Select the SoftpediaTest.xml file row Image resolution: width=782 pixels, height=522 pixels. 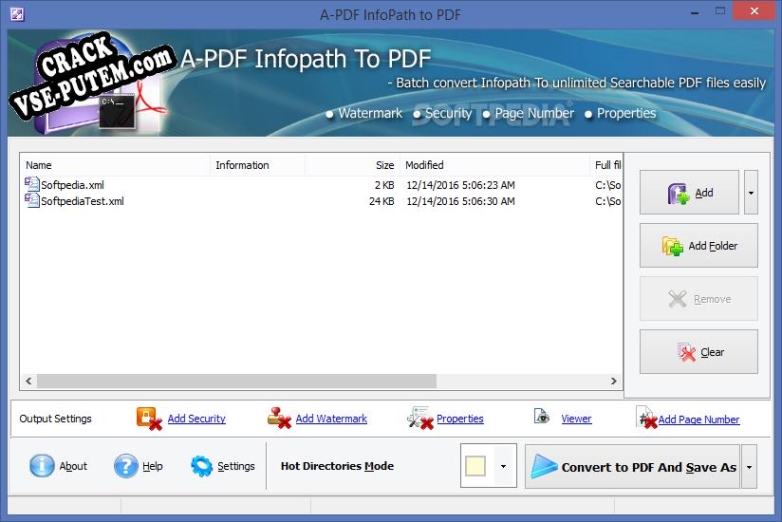pyautogui.click(x=82, y=201)
